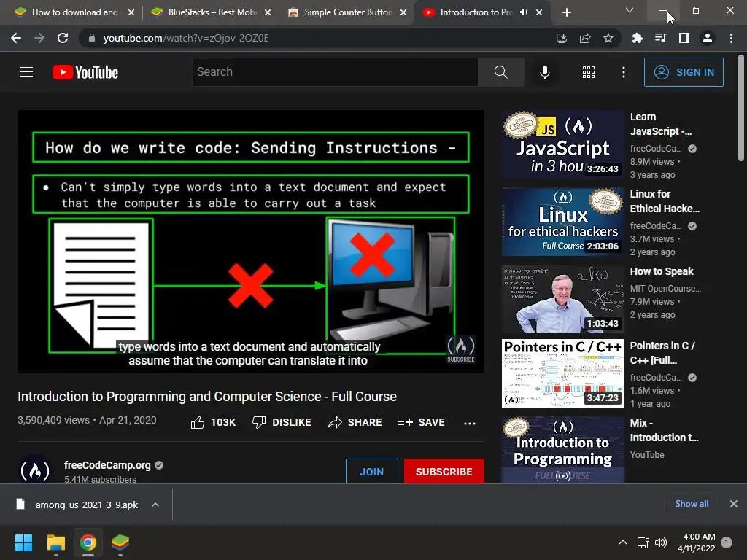Close the BlueStacks tab
This screenshot has width=747, height=560.
pyautogui.click(x=268, y=12)
